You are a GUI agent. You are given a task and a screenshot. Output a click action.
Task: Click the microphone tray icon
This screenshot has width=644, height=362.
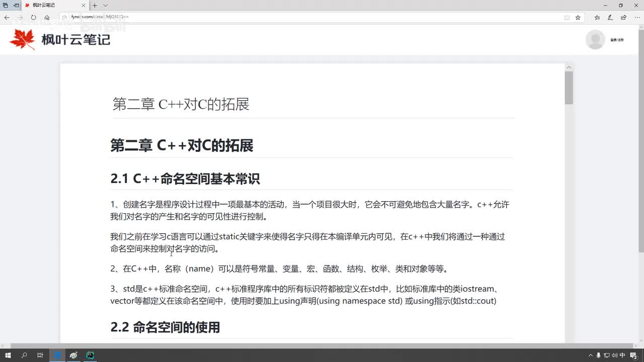pyautogui.click(x=598, y=355)
